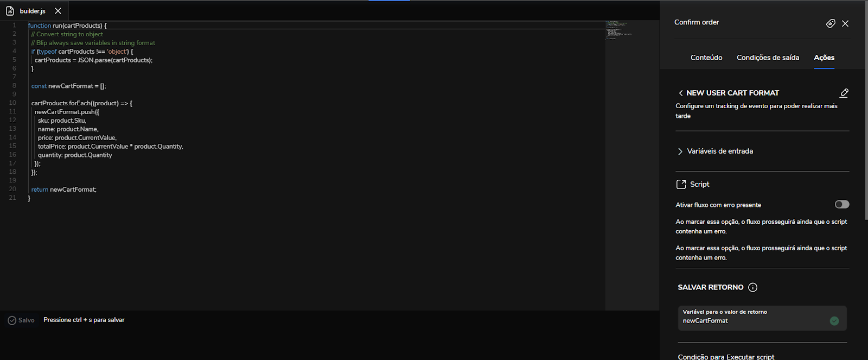868x360 pixels.
Task: Click the info icon next to SALVAR RETORNO
Action: (752, 287)
